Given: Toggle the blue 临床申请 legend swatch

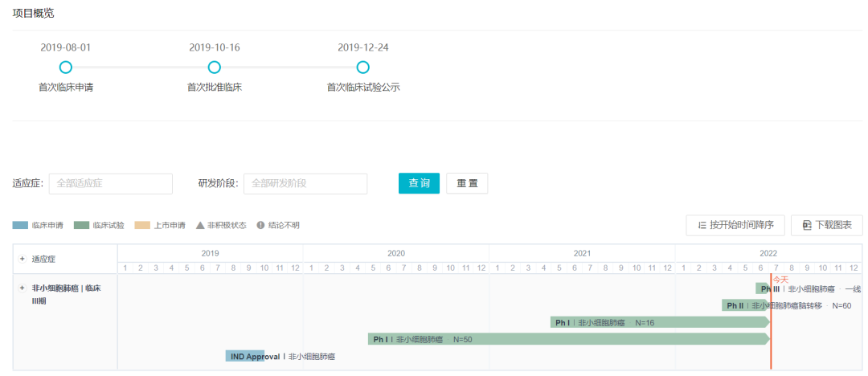Looking at the screenshot, I should pos(20,226).
